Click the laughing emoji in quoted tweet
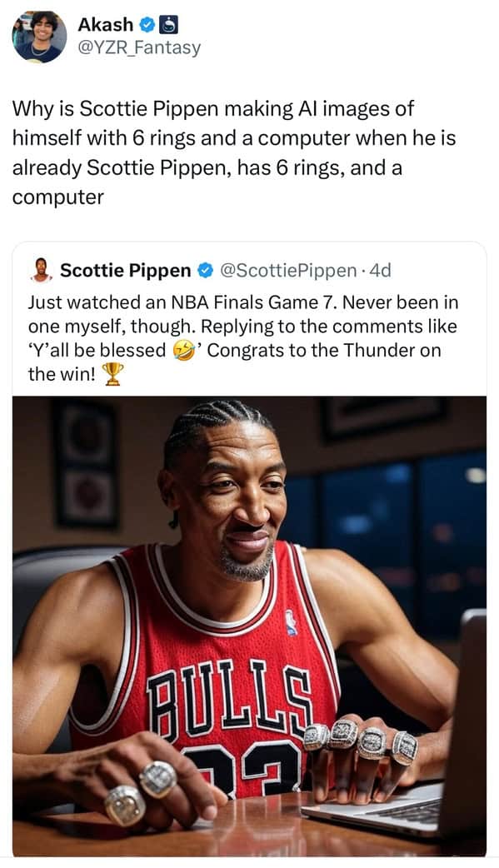This screenshot has height=868, width=499. point(184,351)
